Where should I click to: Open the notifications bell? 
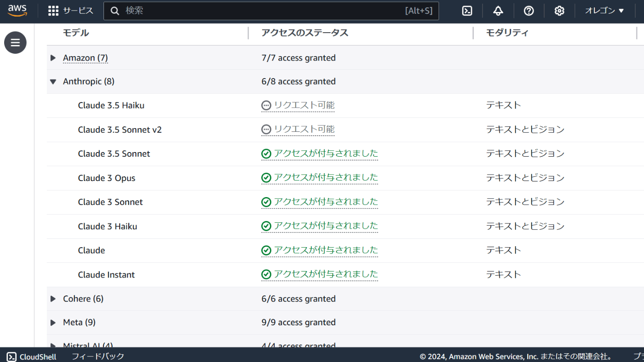coord(498,11)
